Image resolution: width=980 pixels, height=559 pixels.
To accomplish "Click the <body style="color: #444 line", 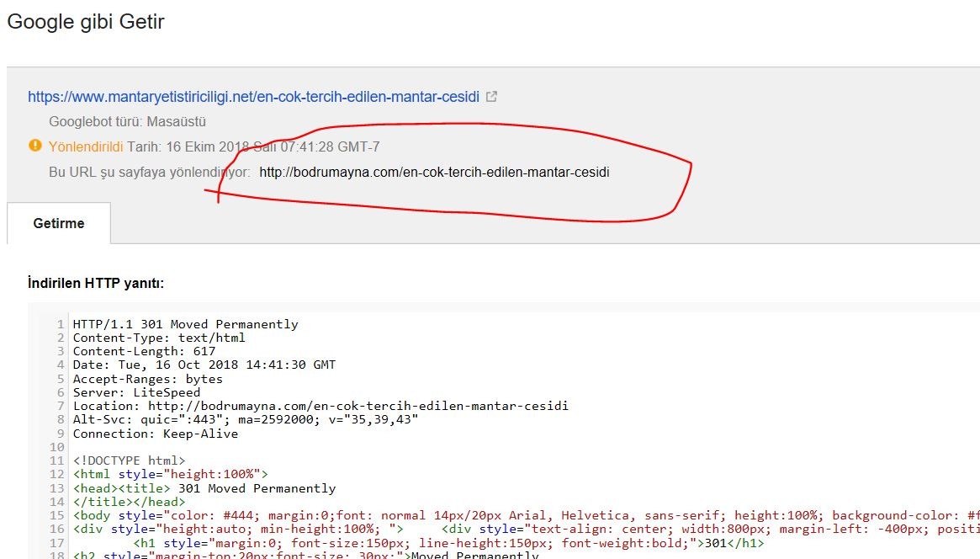I will pyautogui.click(x=527, y=516).
